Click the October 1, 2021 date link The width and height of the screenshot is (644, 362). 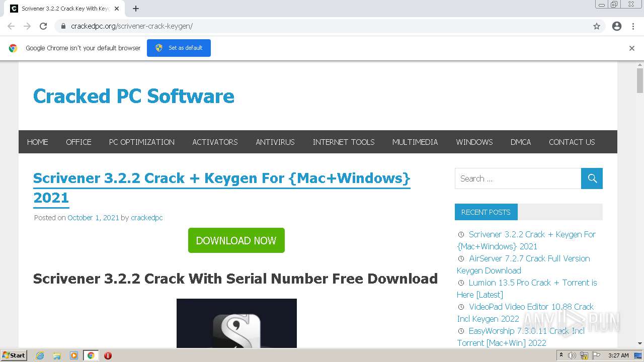pyautogui.click(x=93, y=218)
